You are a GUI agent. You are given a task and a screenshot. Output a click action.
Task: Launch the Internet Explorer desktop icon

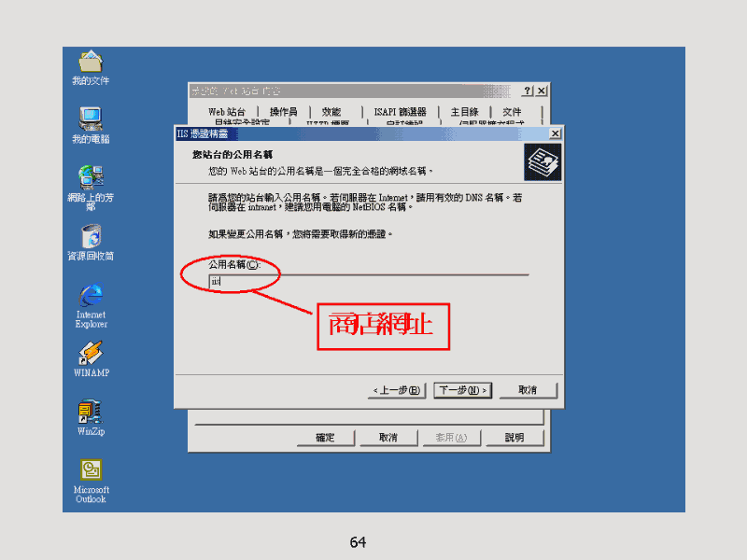click(91, 297)
